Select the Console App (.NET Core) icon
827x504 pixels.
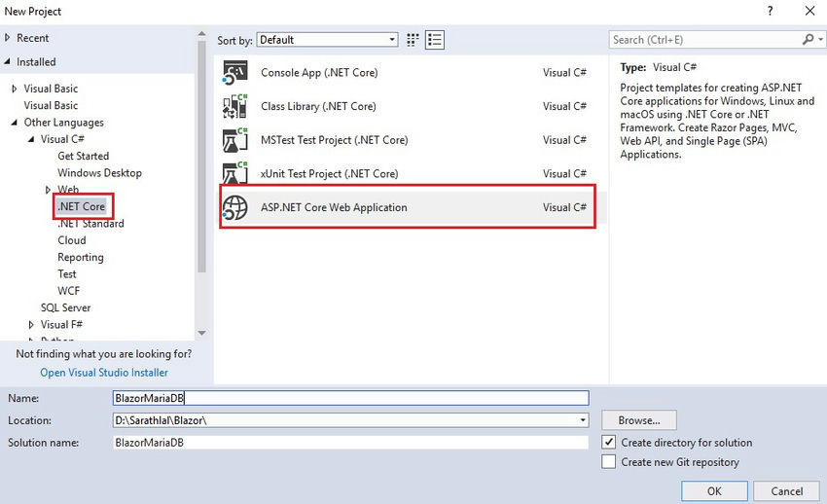coord(234,73)
